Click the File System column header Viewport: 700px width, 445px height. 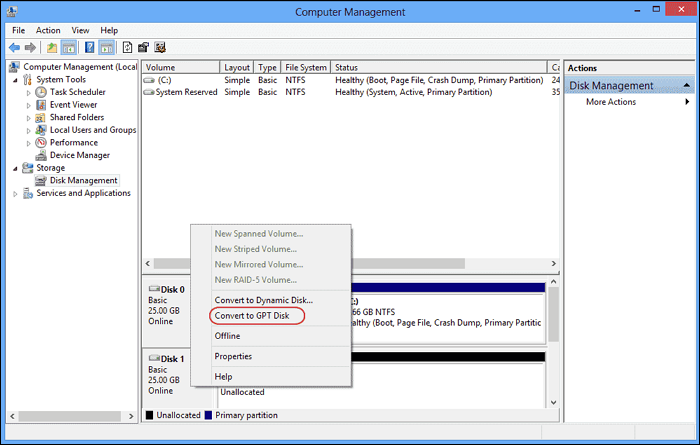pos(305,67)
